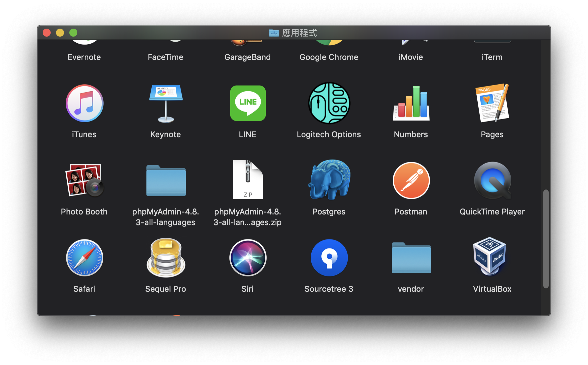Click the vertical scrollbar thumb
588x365 pixels.
[546, 239]
